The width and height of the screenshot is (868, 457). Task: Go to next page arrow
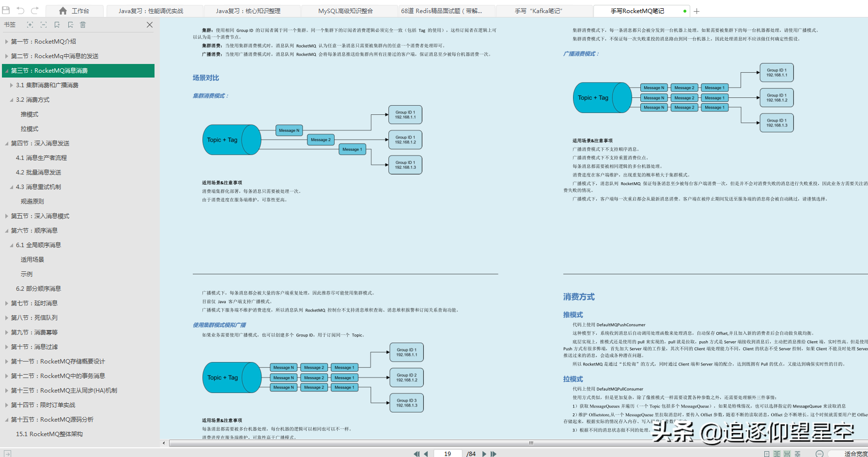484,454
